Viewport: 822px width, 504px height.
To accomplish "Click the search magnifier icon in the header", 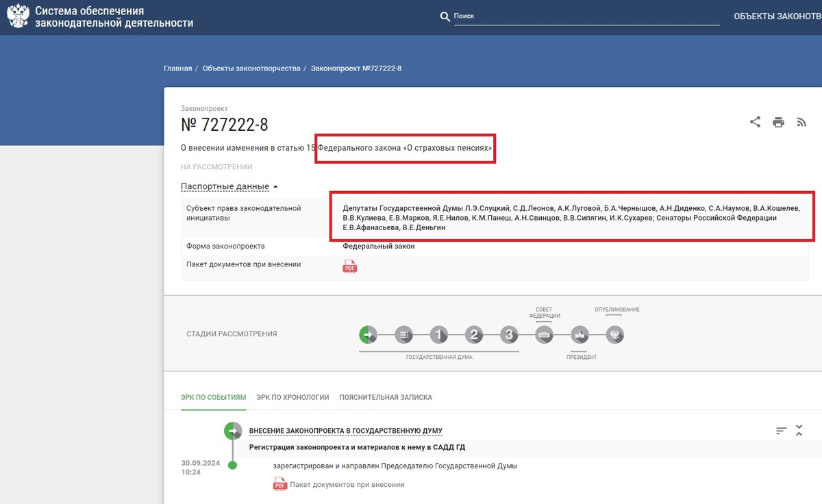I will pos(445,16).
